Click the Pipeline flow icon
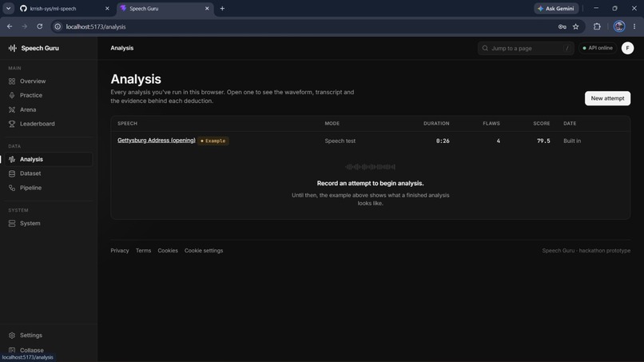 pyautogui.click(x=12, y=188)
